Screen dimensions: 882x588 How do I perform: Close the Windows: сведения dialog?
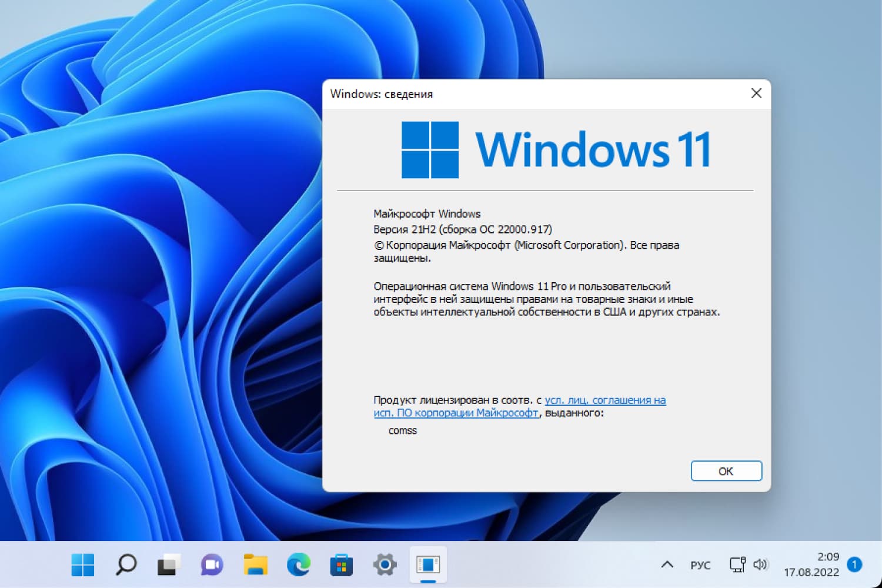[756, 93]
